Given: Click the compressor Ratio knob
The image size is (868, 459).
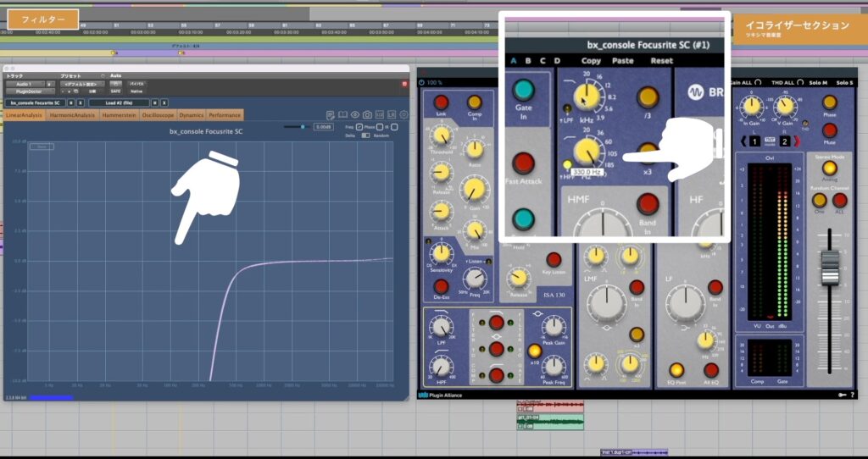Looking at the screenshot, I should click(x=475, y=149).
